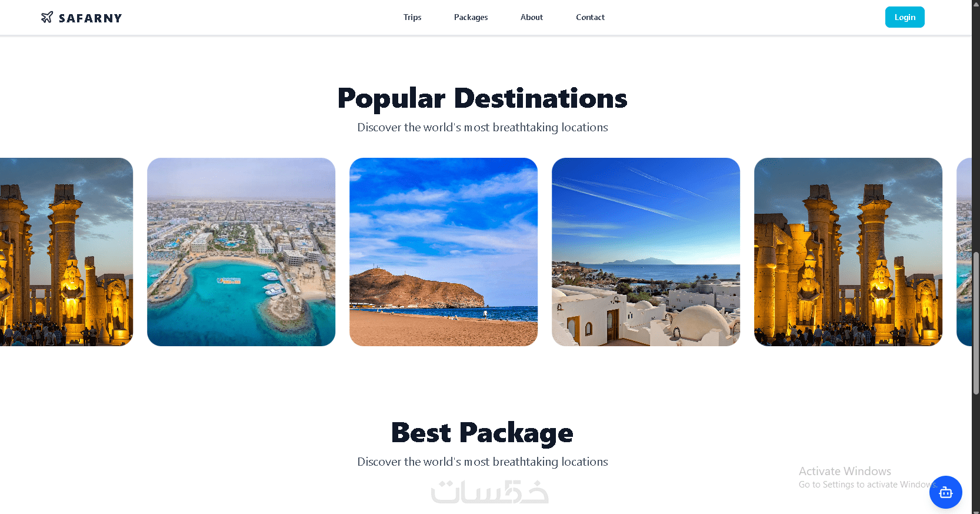Click the Safarny airplane logo icon

click(47, 17)
